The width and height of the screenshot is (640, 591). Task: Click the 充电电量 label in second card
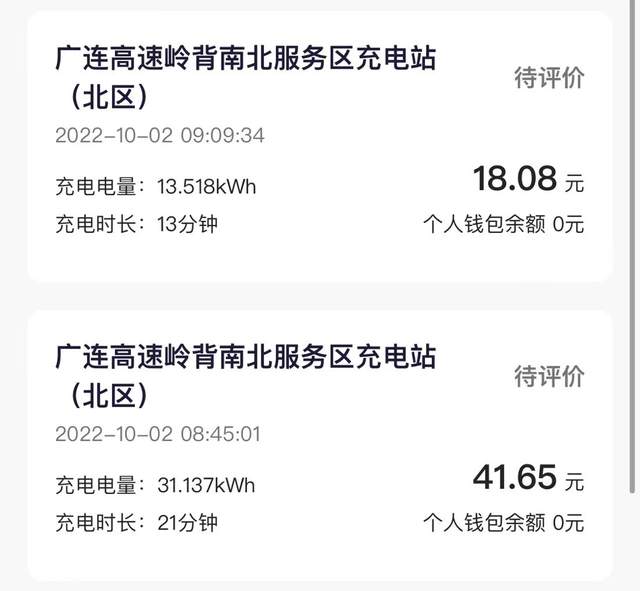96,485
